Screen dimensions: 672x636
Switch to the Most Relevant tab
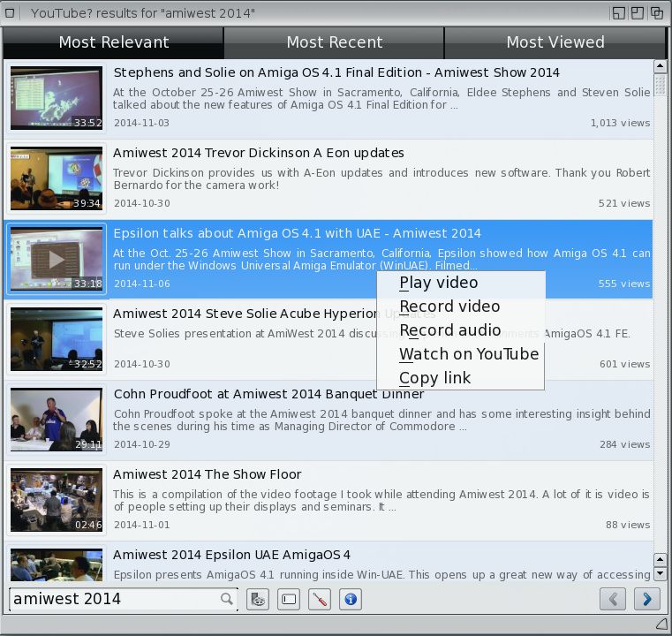[x=114, y=42]
